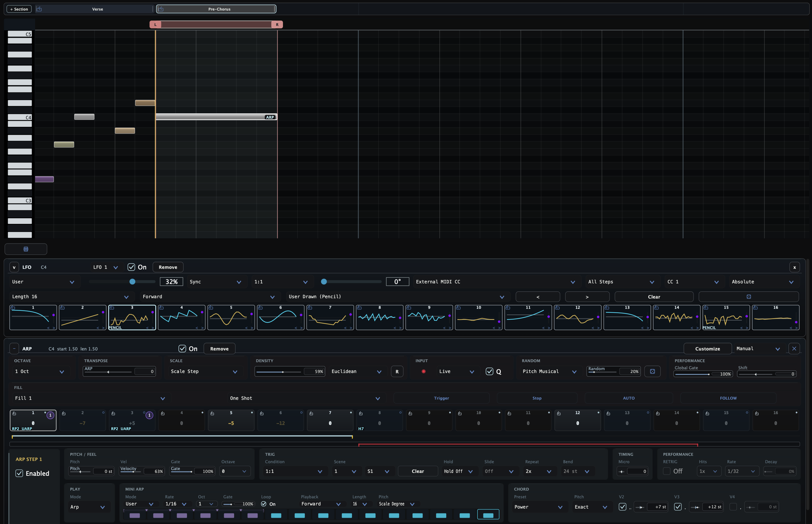Image resolution: width=812 pixels, height=524 pixels.
Task: Click lock icon on ARP step 16
Action: tap(757, 414)
